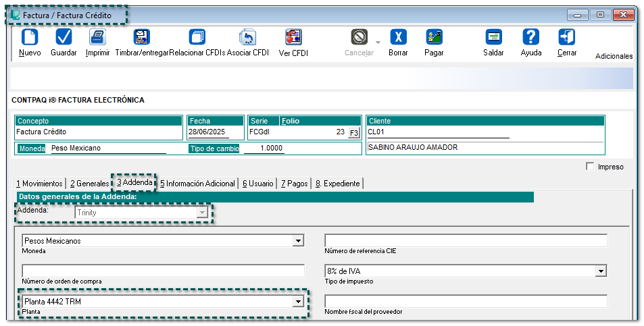Select the 3 Addenda tab

coord(134,182)
